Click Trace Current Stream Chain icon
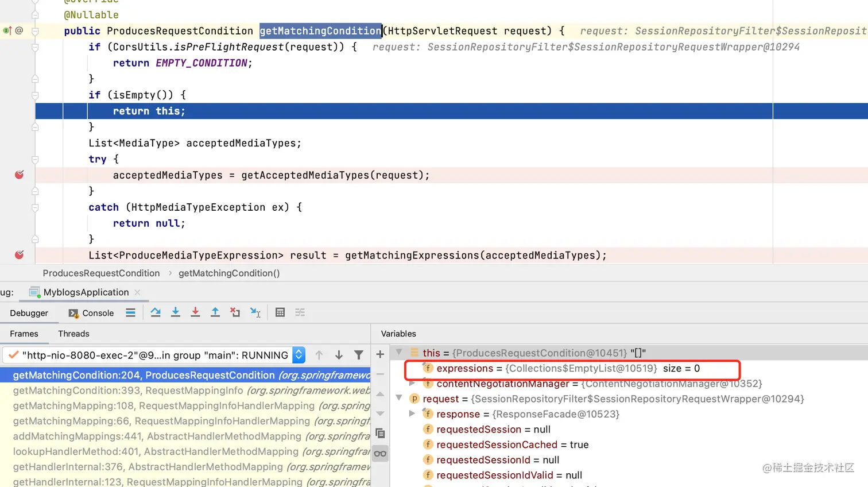 point(300,312)
